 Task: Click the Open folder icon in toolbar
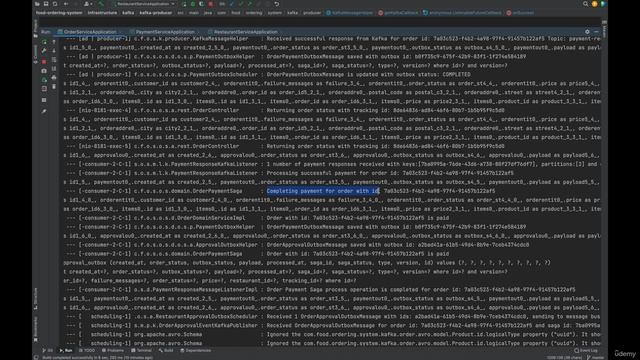click(37, 4)
